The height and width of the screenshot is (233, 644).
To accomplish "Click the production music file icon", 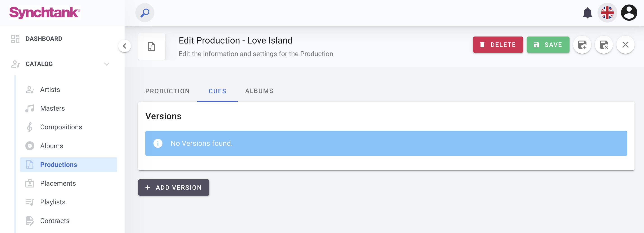I will pos(151,46).
